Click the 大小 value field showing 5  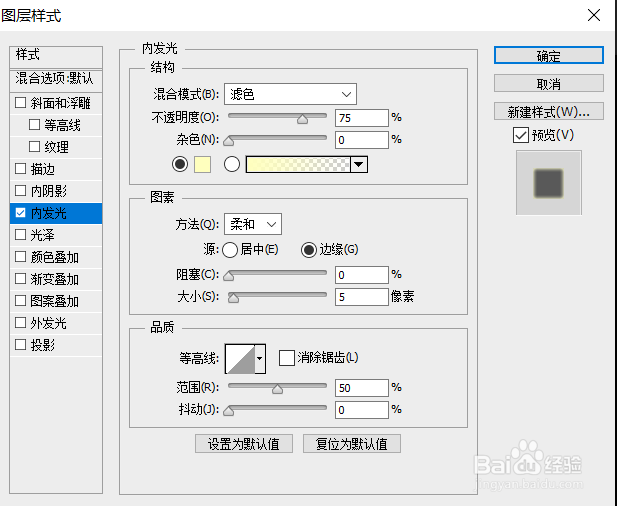362,297
